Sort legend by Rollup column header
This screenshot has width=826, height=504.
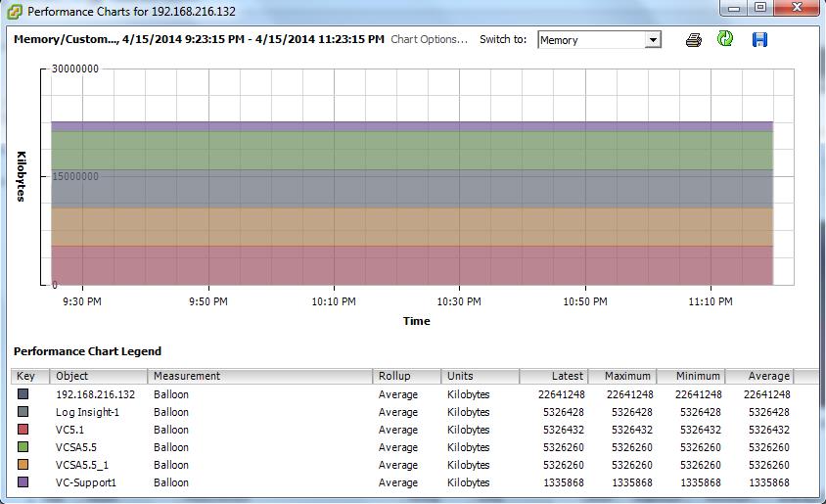[x=407, y=376]
